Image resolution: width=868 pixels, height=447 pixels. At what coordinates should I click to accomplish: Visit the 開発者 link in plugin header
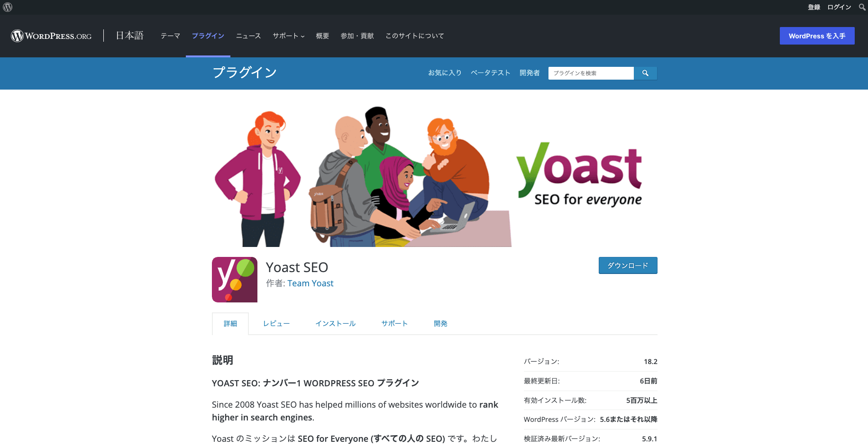tap(530, 73)
